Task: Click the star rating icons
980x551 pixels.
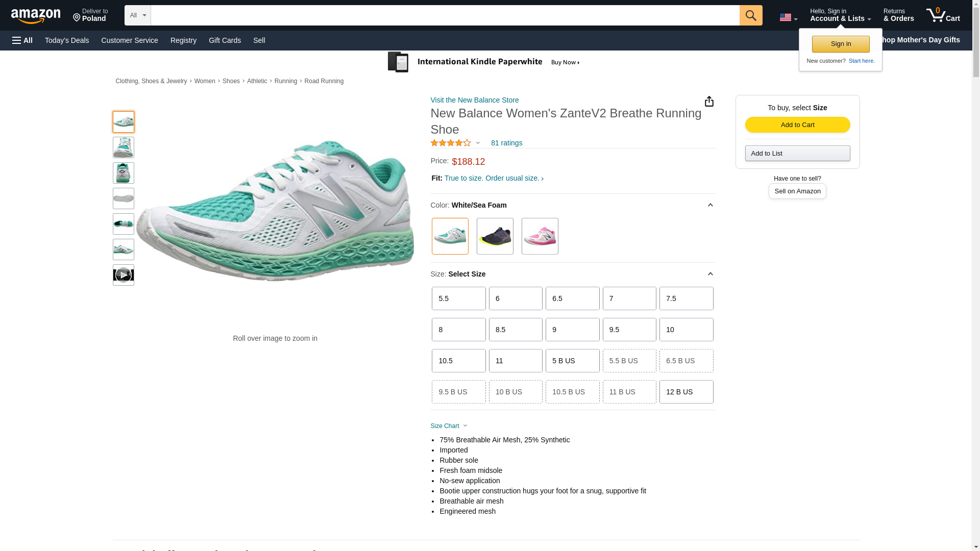Action: (x=451, y=143)
